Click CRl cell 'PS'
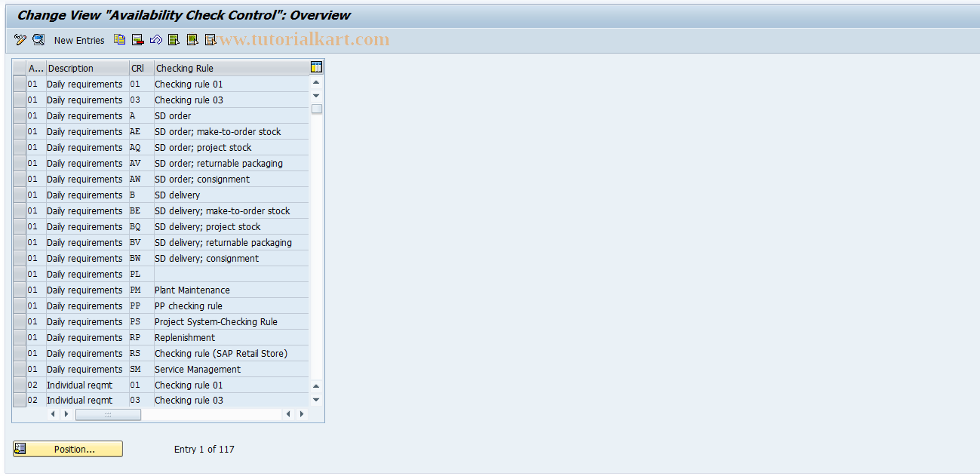The width and height of the screenshot is (980, 476). pyautogui.click(x=142, y=321)
